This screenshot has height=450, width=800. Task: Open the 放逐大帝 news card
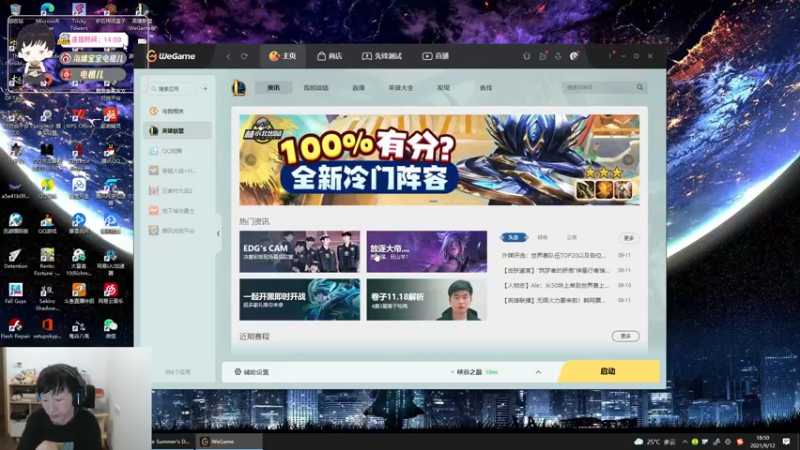pyautogui.click(x=427, y=252)
